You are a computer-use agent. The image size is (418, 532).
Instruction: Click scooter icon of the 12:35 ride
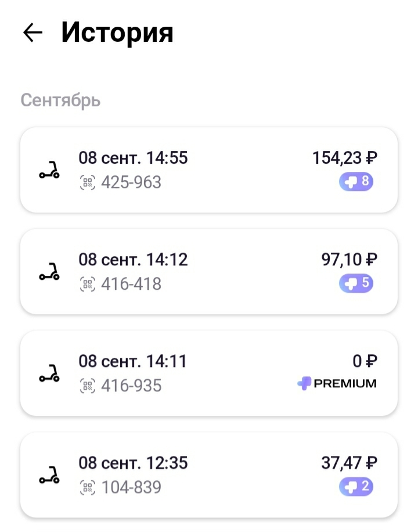49,475
